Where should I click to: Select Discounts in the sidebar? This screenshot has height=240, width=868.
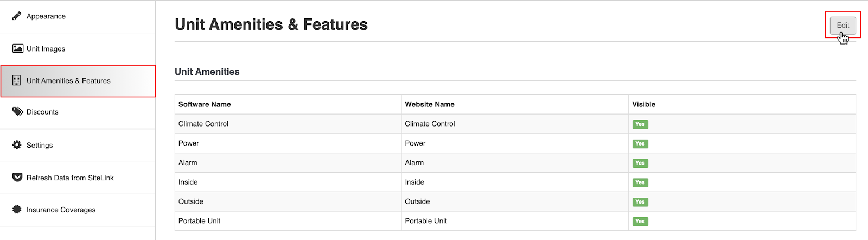click(78, 112)
